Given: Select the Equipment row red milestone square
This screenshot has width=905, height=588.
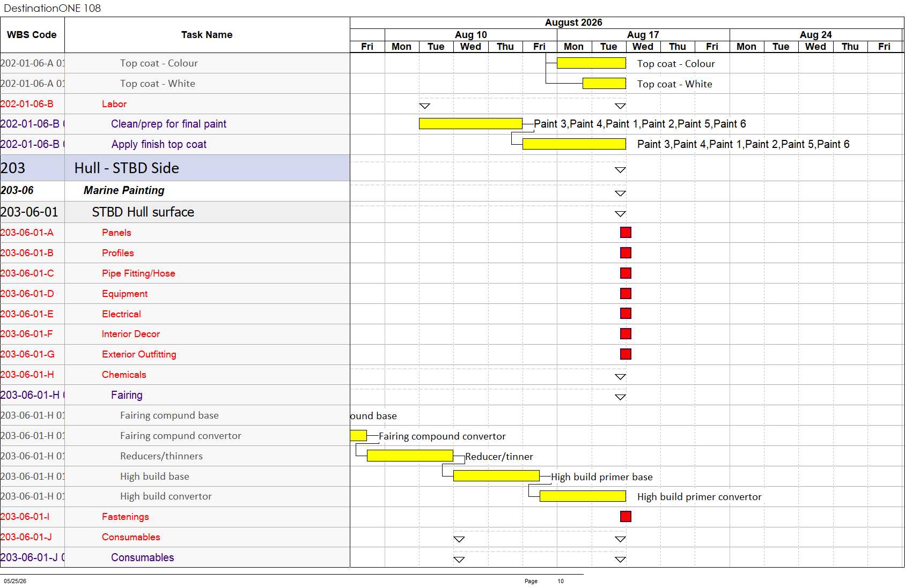Looking at the screenshot, I should [626, 294].
